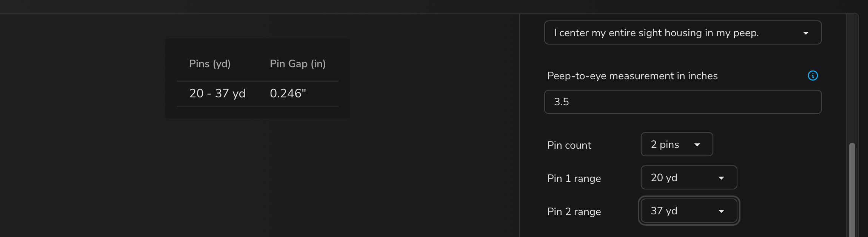Click the Peep-to-eye measurement in inches label
The width and height of the screenshot is (868, 237).
point(632,76)
